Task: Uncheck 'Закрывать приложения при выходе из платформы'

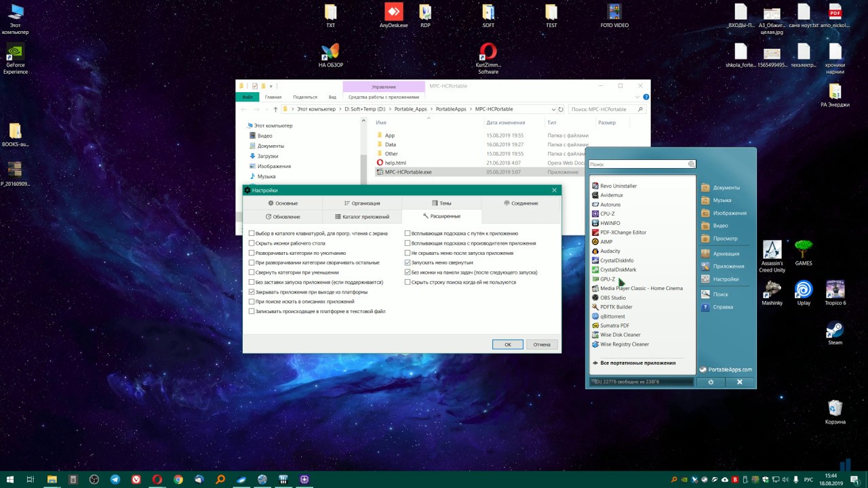Action: (252, 291)
